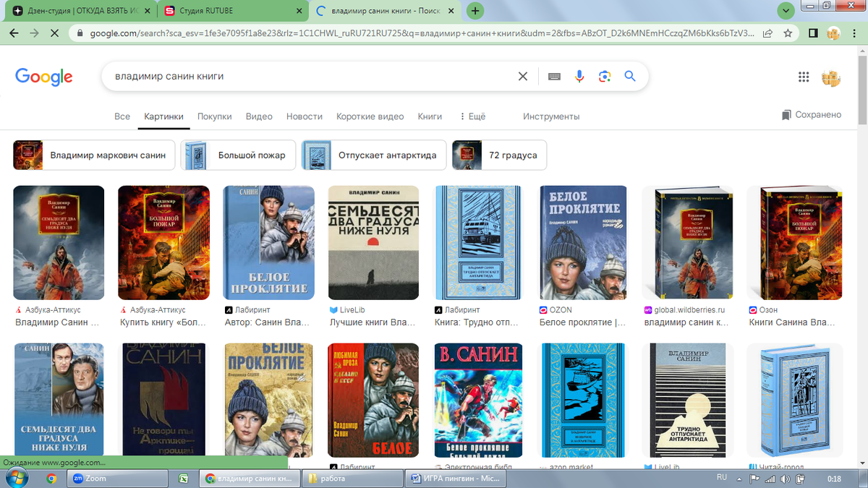Open the OZON Белое проклятие cover image

tap(583, 243)
